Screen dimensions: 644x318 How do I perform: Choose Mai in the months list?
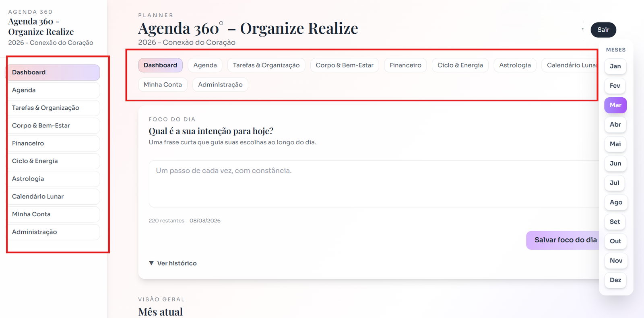coord(615,144)
